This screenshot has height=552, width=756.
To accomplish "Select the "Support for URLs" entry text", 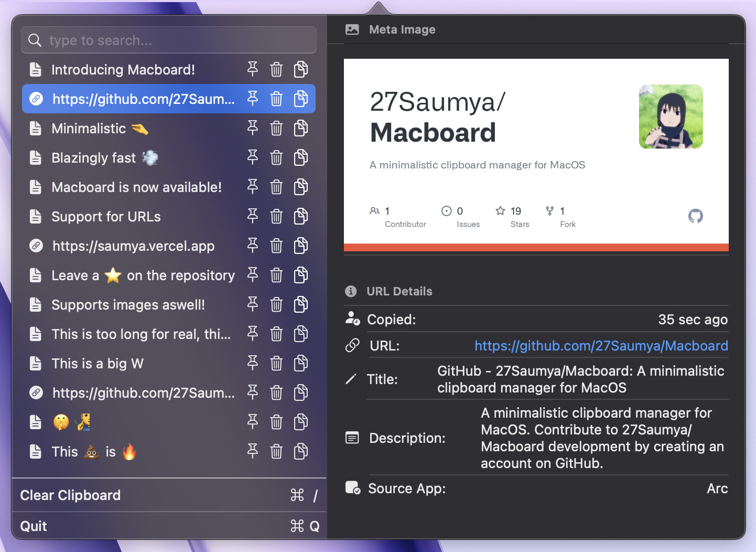I will pos(106,216).
